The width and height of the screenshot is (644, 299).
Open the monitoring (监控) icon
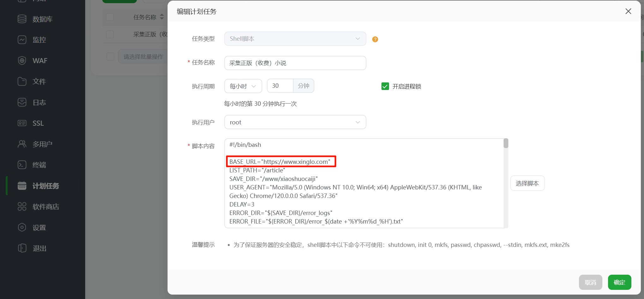pos(22,40)
